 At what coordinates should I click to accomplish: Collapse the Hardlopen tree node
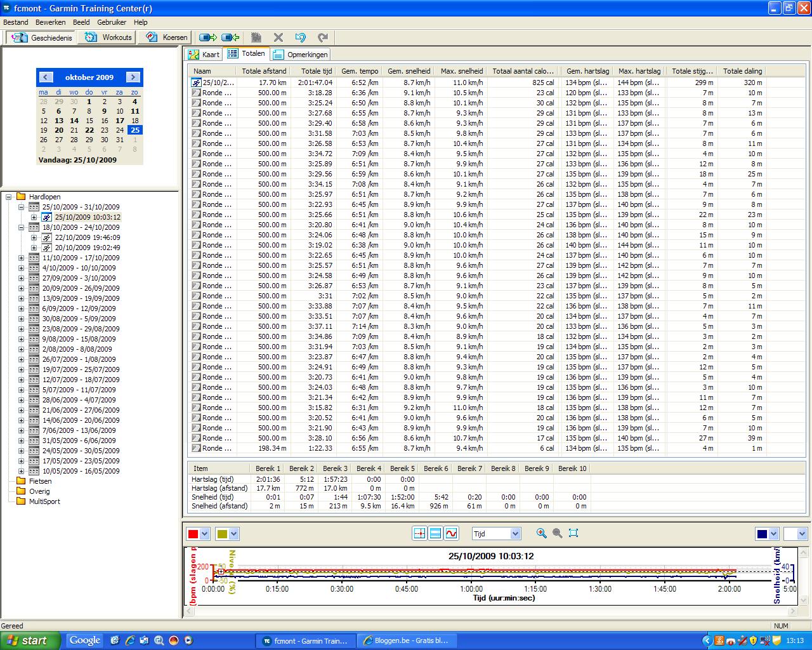(9, 197)
